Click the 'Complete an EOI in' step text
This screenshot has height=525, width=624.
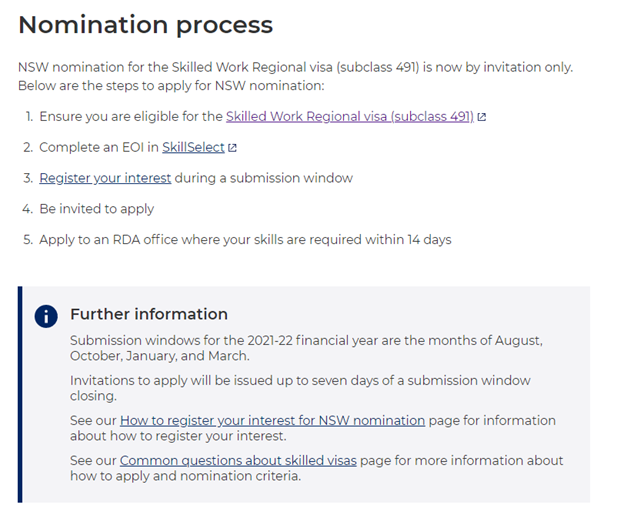[99, 148]
